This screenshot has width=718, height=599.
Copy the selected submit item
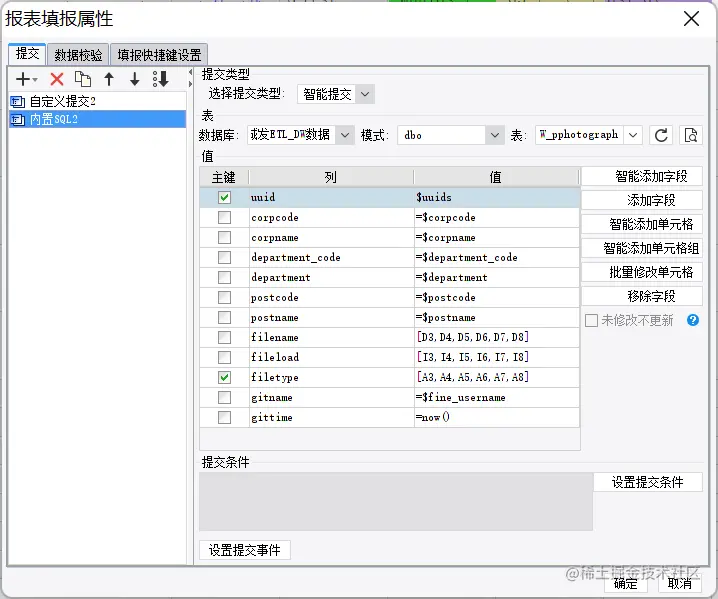point(83,79)
